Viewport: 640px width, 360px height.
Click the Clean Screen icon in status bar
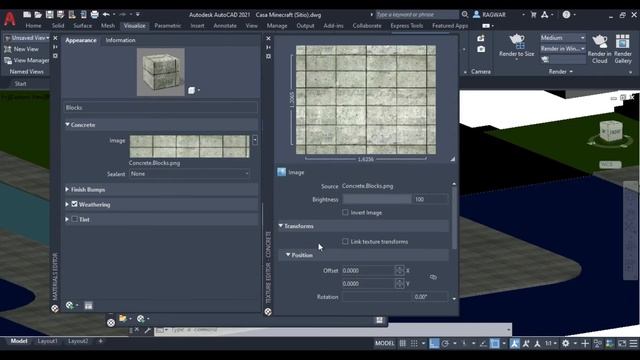coord(622,343)
